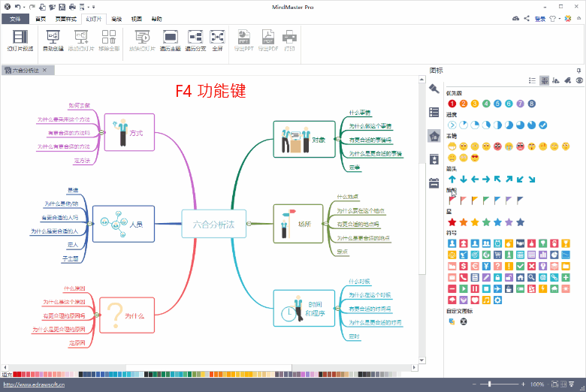Click the 登录 login link
This screenshot has height=392, width=586.
tap(540, 19)
